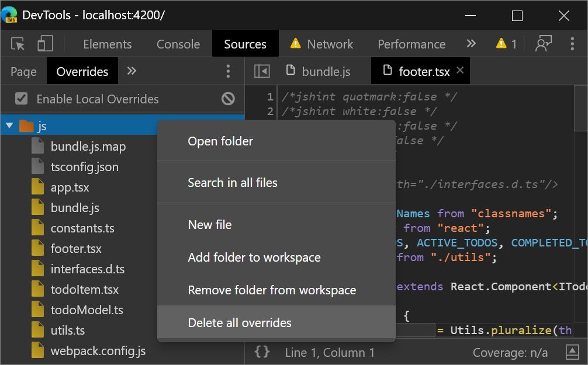
Task: Switch to the bundle.js editor tab
Action: pyautogui.click(x=319, y=71)
